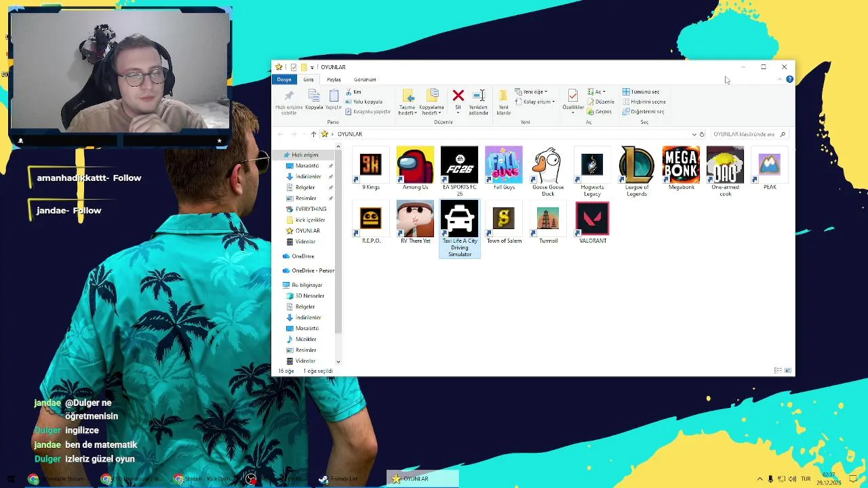Select the League of Legends shortcut

637,172
